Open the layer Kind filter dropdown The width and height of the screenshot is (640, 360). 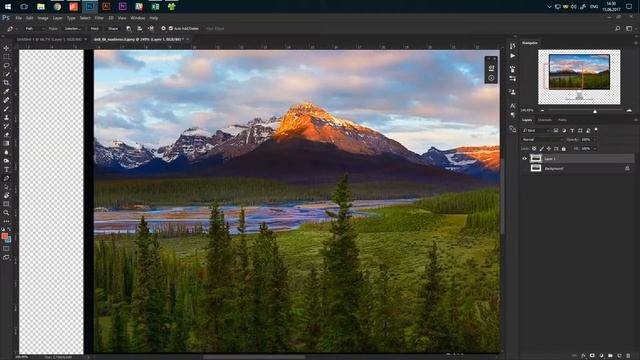click(x=536, y=130)
